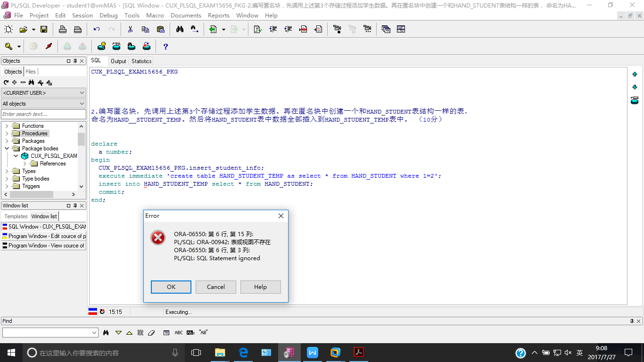This screenshot has width=644, height=362.
Task: Click the Enter search text field
Action: click(x=44, y=114)
